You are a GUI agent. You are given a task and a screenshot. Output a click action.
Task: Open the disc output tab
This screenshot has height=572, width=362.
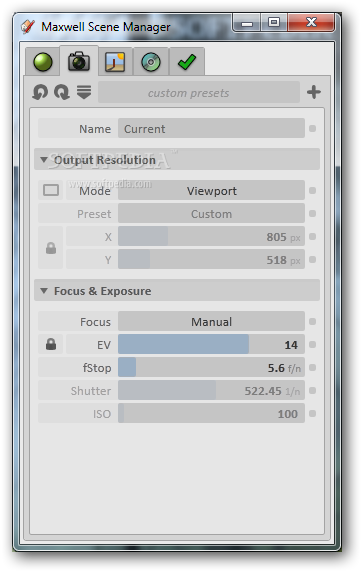click(151, 62)
